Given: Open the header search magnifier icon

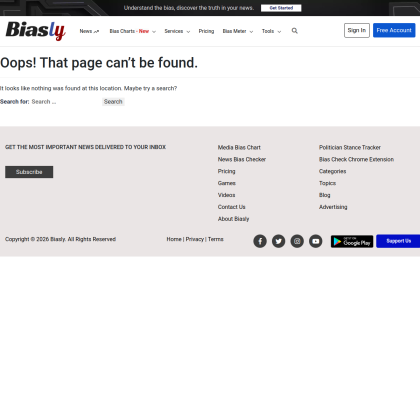Looking at the screenshot, I should point(295,31).
